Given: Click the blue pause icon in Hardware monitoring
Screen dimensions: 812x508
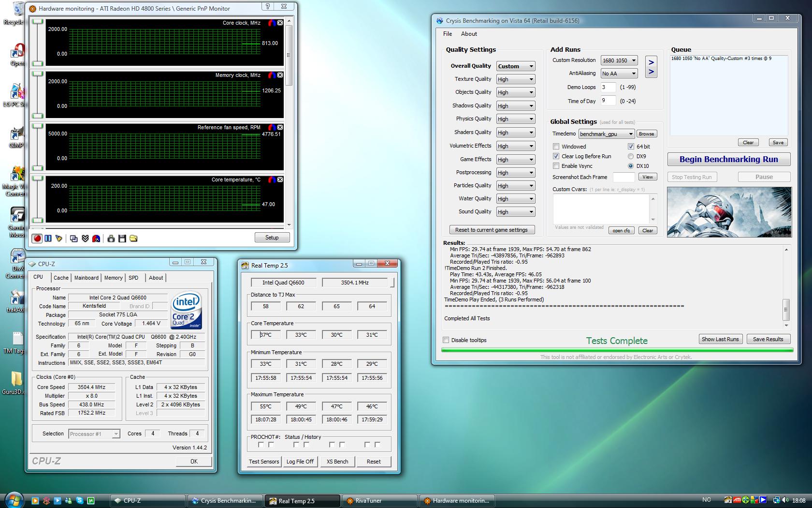Looking at the screenshot, I should 48,238.
